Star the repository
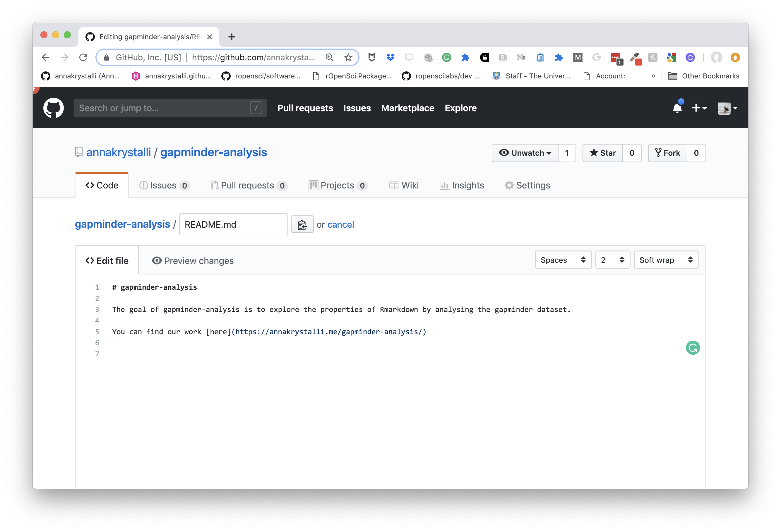 point(602,153)
